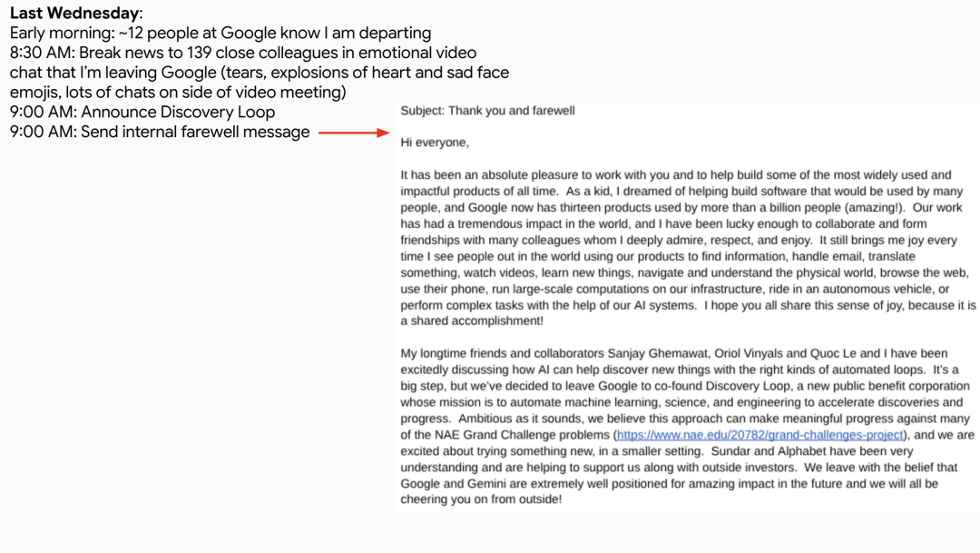
Task: Click the 'chat that I'm leaving Google' line
Action: tap(259, 73)
